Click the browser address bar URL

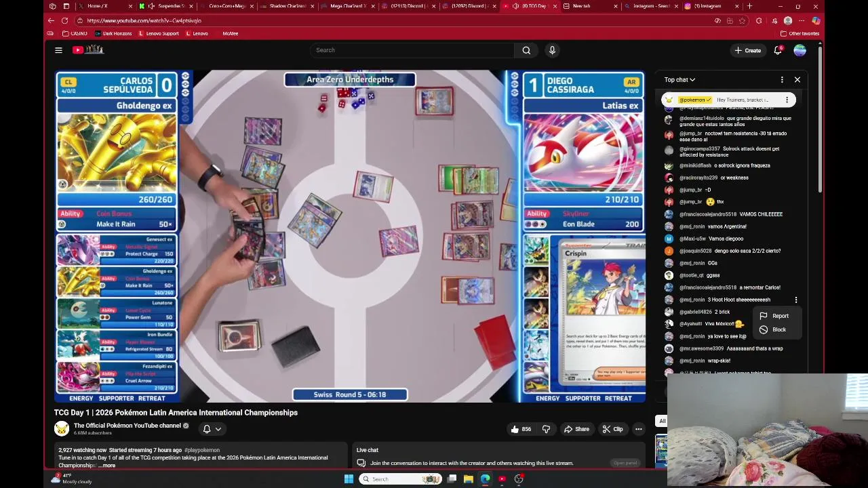pyautogui.click(x=144, y=20)
